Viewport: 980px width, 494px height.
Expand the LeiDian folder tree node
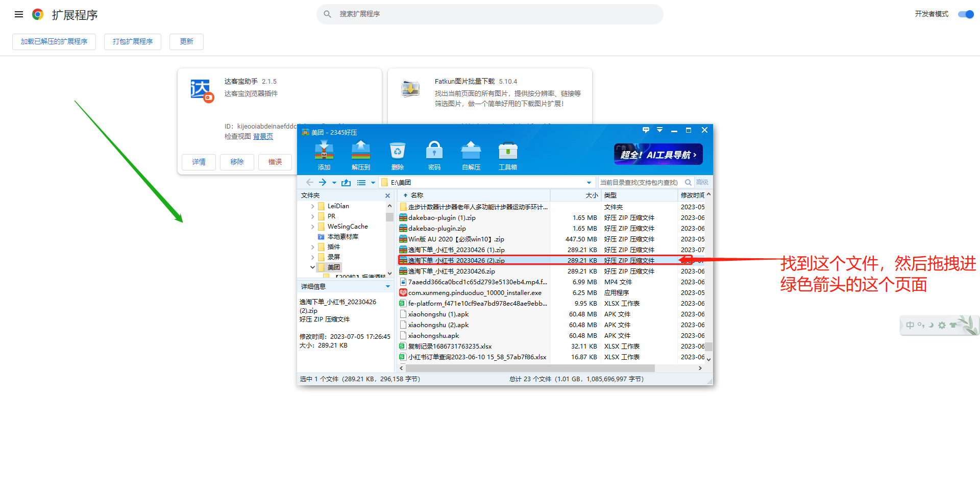(x=312, y=206)
